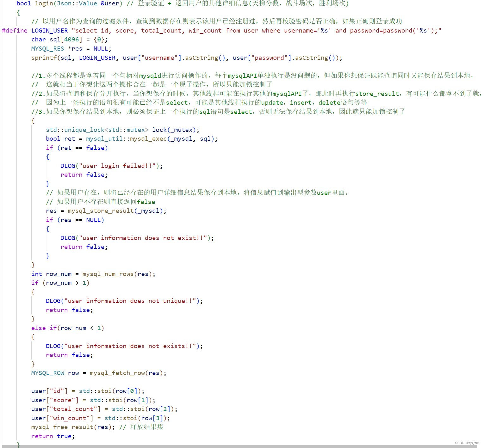Click the comment line starting with '//2.'
The height and width of the screenshot is (448, 484).
[x=256, y=94]
